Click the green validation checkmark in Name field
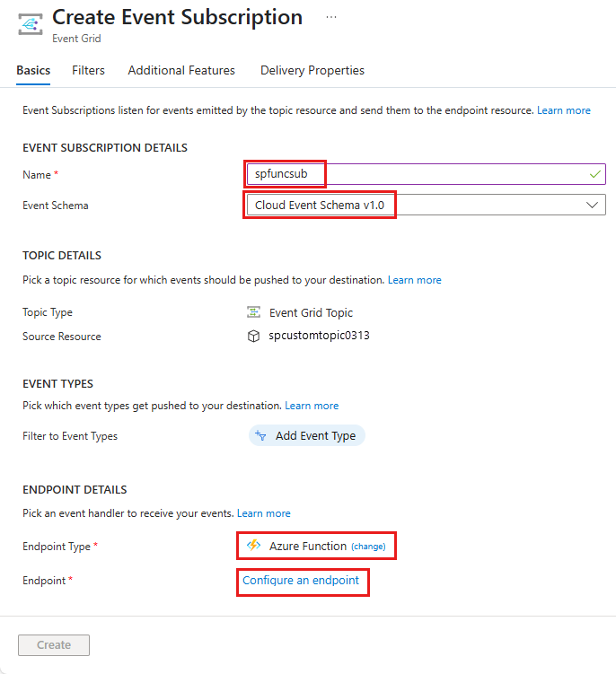Viewport: 616px width, 674px height. click(x=594, y=174)
